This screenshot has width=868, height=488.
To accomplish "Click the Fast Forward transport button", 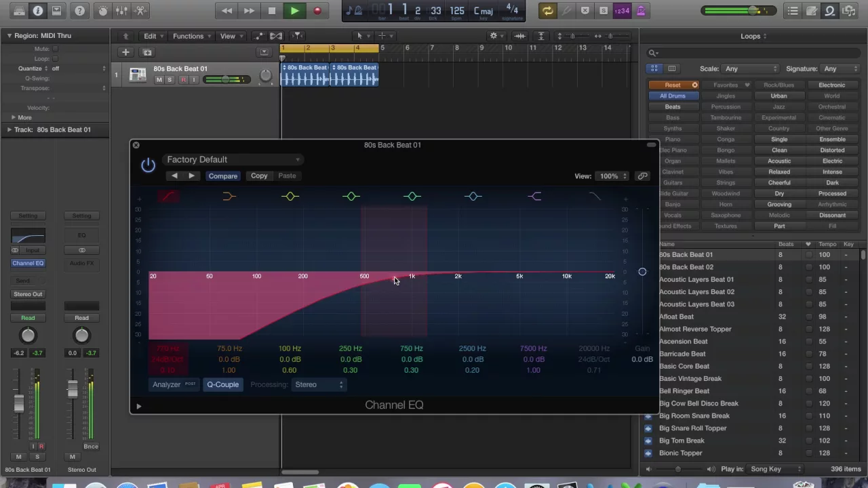I will [x=249, y=11].
